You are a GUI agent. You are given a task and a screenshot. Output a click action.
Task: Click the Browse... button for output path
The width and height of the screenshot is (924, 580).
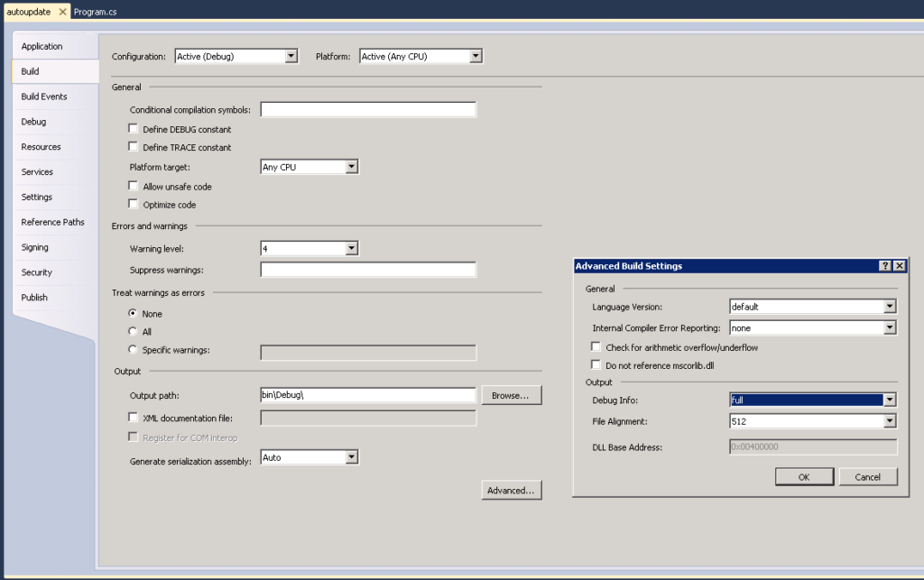(512, 395)
